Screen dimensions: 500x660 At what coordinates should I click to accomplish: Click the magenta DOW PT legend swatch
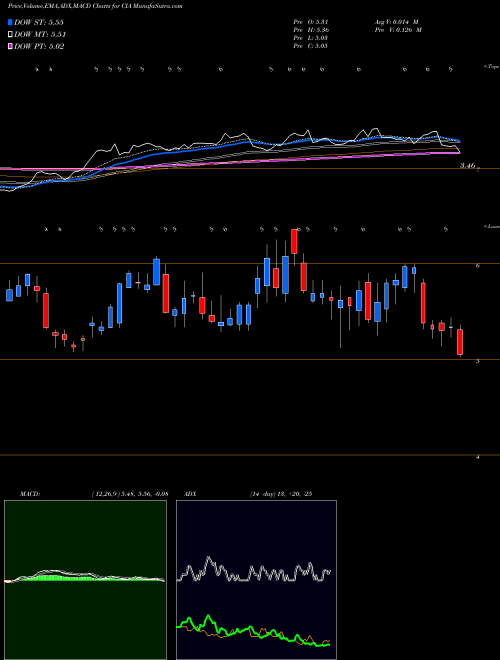click(x=11, y=46)
